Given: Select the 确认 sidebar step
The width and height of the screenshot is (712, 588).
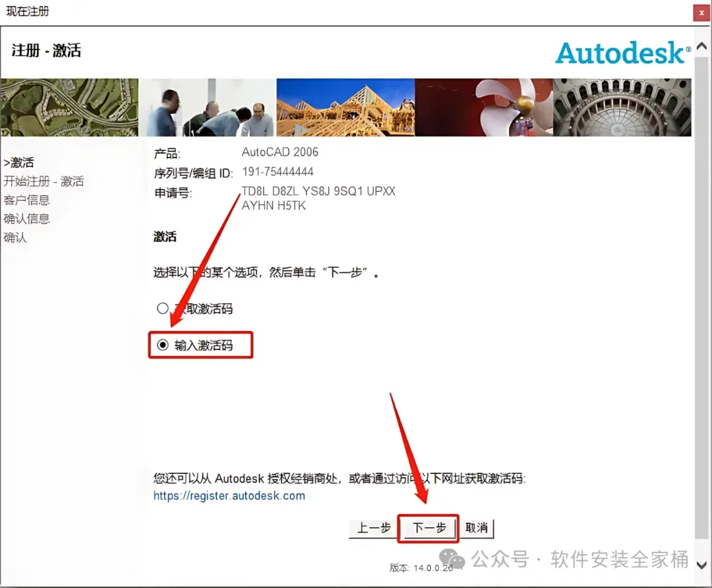Looking at the screenshot, I should tap(15, 237).
